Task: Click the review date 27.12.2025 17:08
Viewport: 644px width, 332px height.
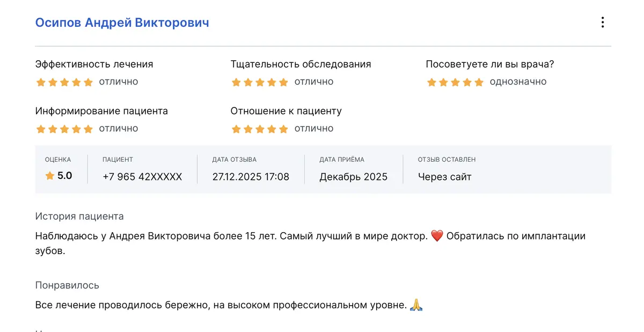Action: (251, 177)
